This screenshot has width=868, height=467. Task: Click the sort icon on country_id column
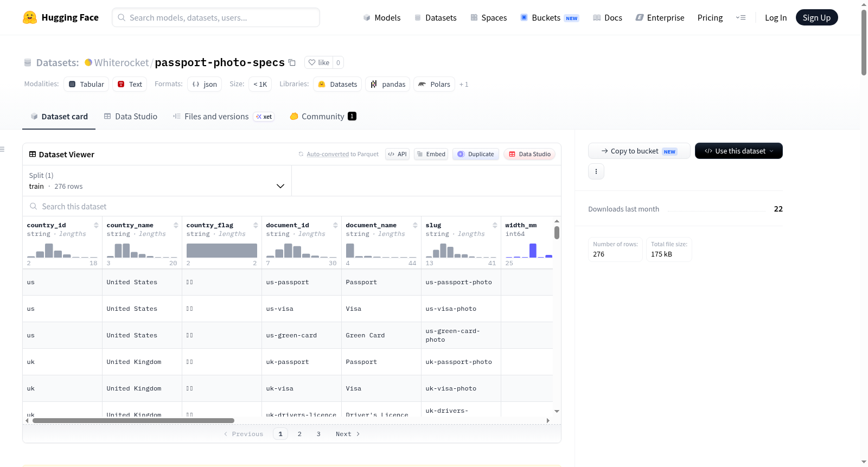[x=96, y=225]
